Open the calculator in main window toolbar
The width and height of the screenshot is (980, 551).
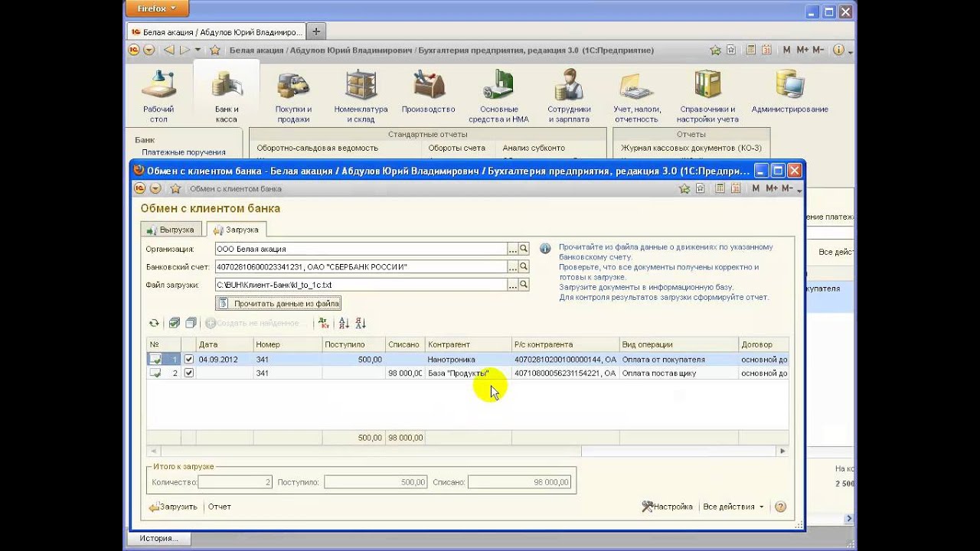pyautogui.click(x=751, y=50)
